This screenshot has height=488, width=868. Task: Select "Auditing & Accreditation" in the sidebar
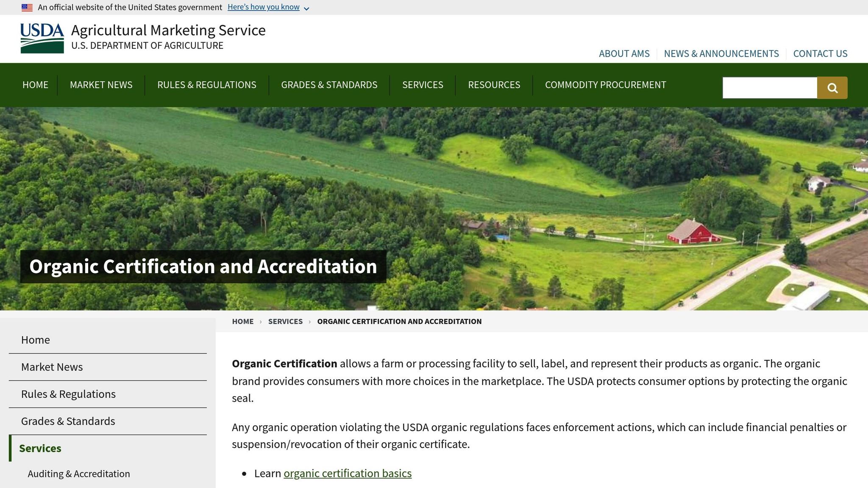79,474
